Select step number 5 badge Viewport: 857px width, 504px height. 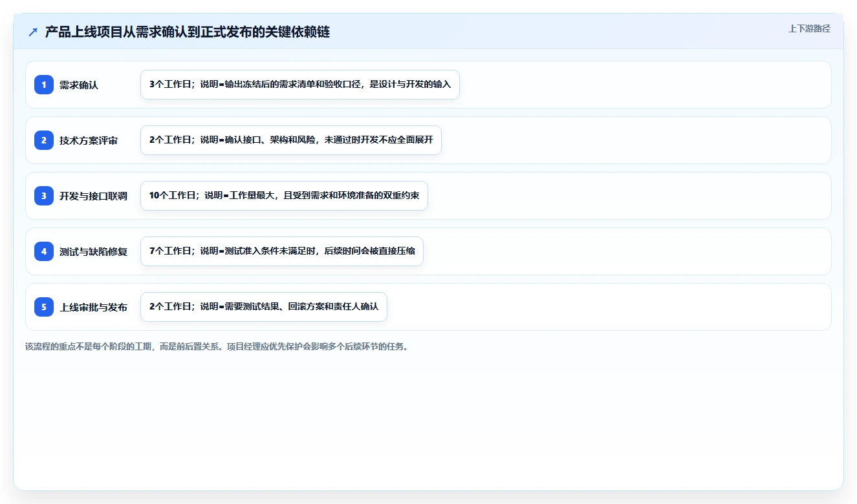click(44, 307)
